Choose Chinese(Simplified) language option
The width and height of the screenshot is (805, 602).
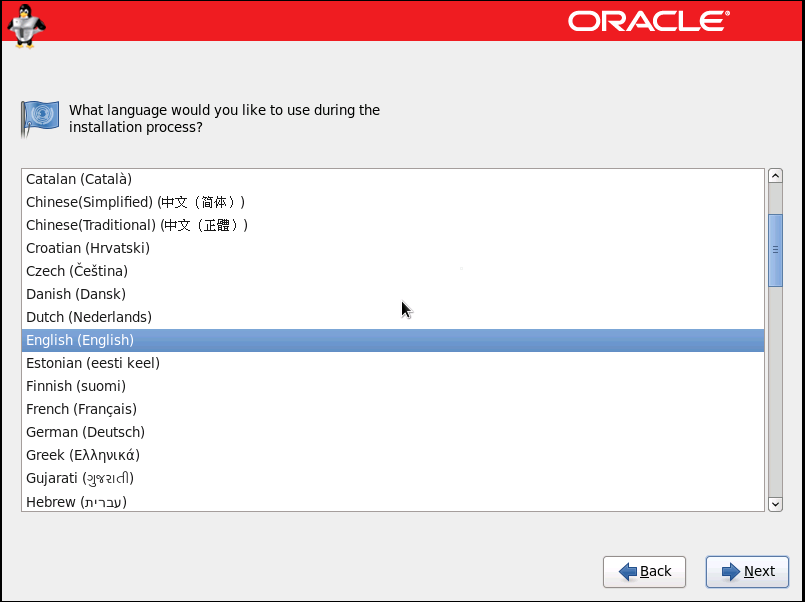coord(135,202)
